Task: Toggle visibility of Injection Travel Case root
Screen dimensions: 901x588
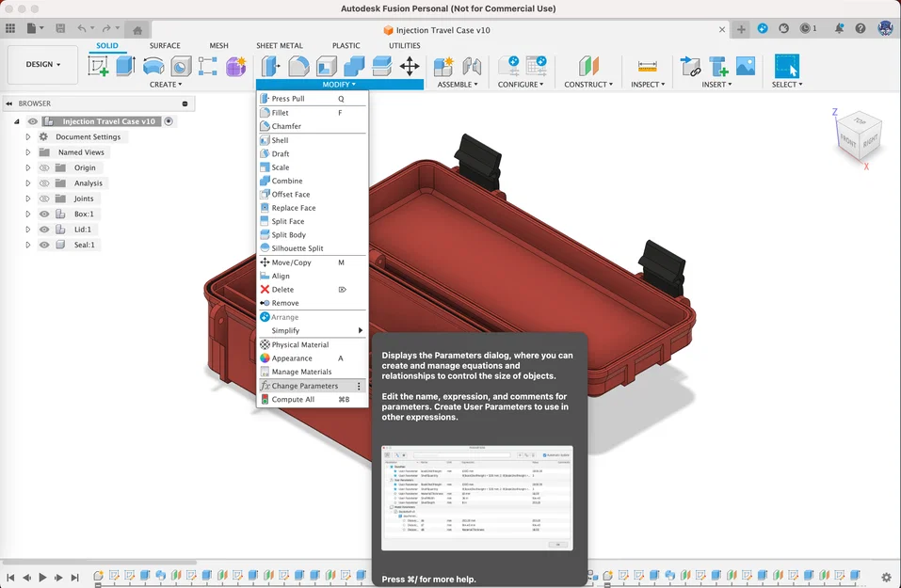Action: (33, 121)
